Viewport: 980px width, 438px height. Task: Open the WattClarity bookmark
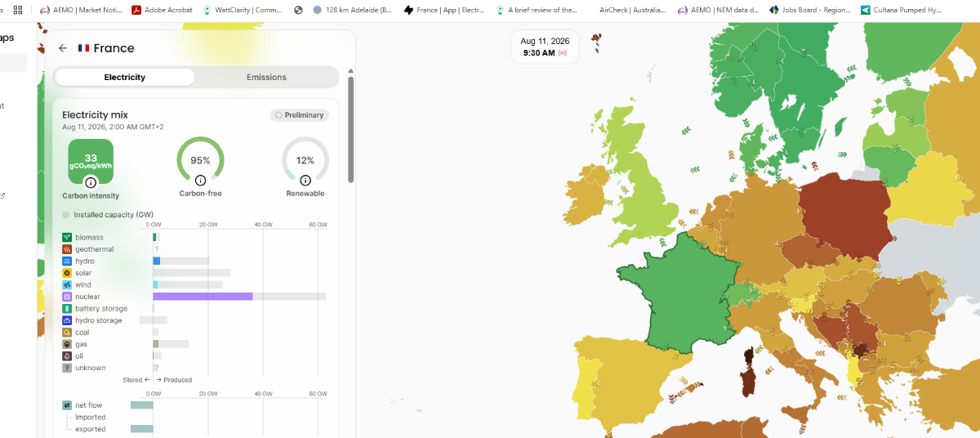pyautogui.click(x=243, y=10)
